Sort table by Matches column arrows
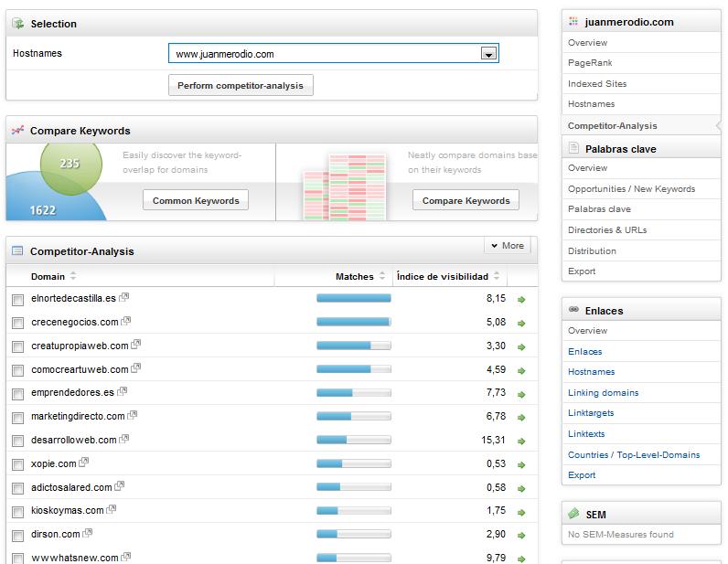Image resolution: width=728 pixels, height=564 pixels. tap(381, 276)
